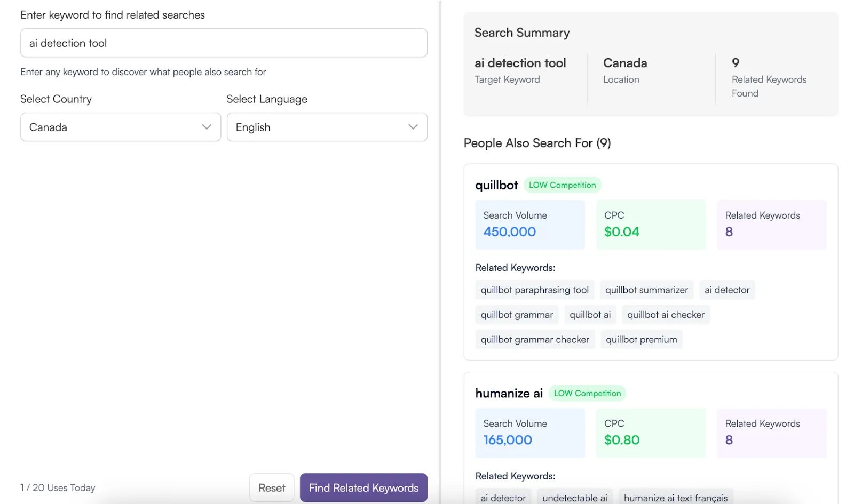854x504 pixels.
Task: Click the $0.04 CPC value
Action: [x=622, y=232]
